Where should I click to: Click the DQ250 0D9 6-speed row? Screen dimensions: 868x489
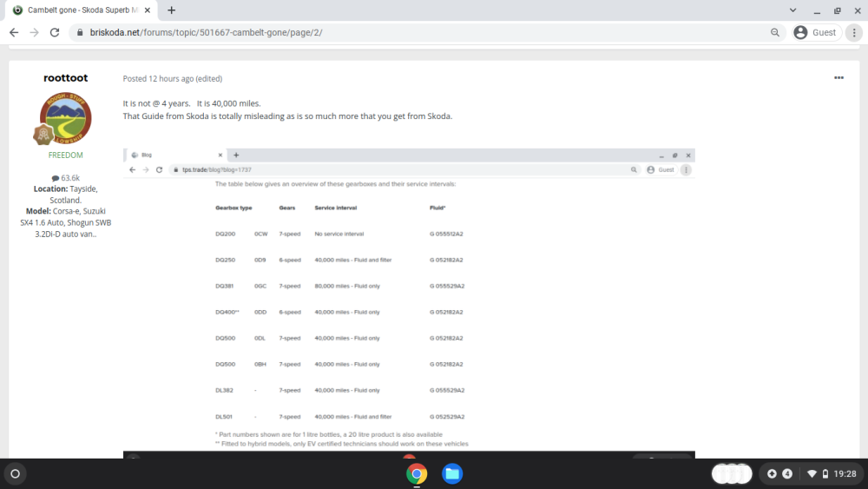pos(339,260)
